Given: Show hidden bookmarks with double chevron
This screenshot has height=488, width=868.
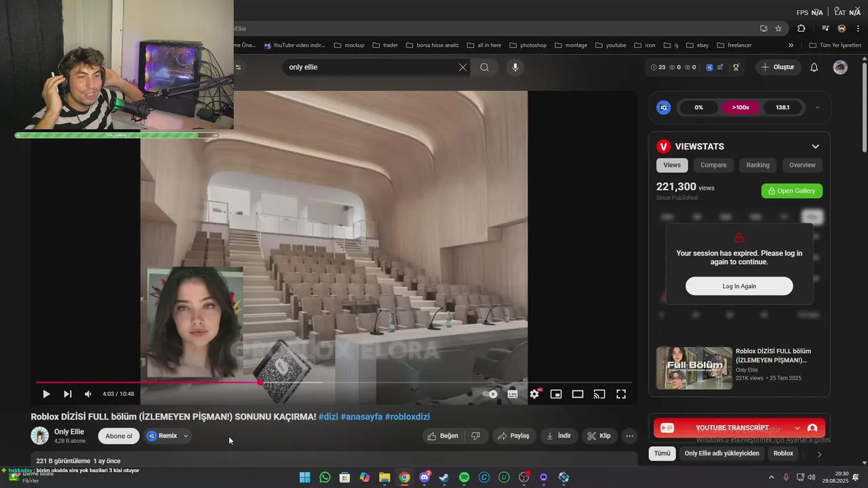Looking at the screenshot, I should click(791, 45).
